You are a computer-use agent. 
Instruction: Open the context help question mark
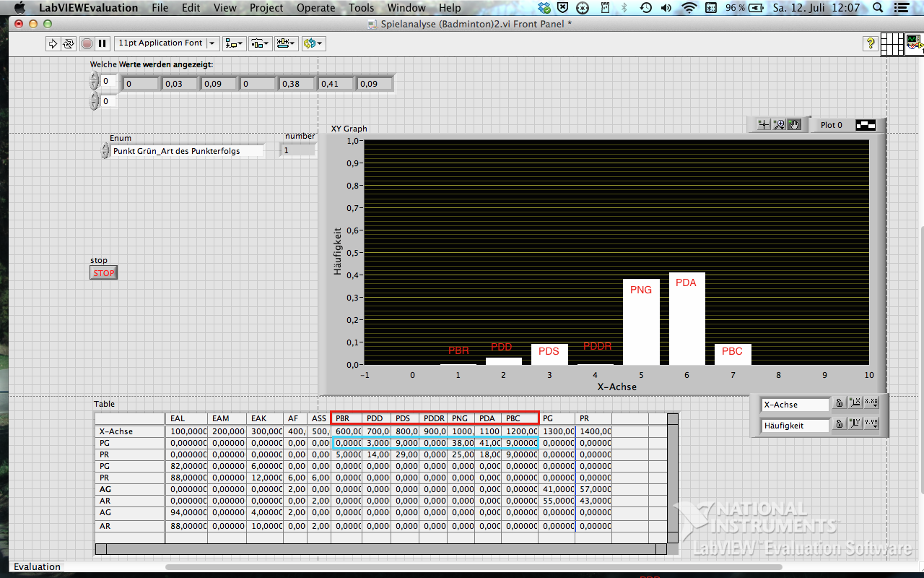(x=871, y=43)
